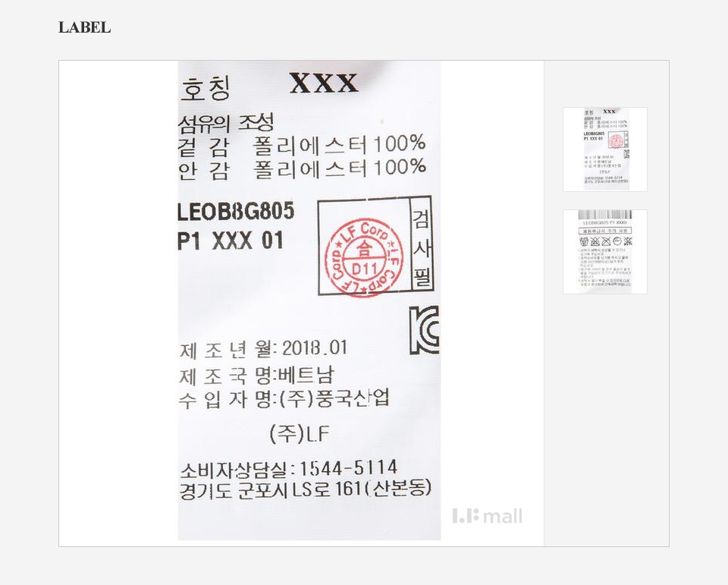The width and height of the screenshot is (728, 585).
Task: Click the 호칭 text at label top
Action: coord(206,89)
